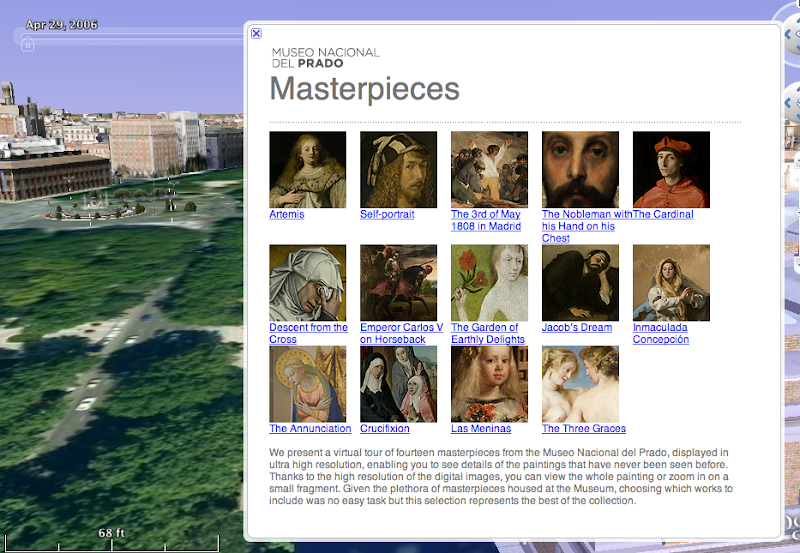Viewport: 800px width, 553px height.
Task: Select Jacob's Dream sleeping man thumbnail
Action: click(x=580, y=283)
